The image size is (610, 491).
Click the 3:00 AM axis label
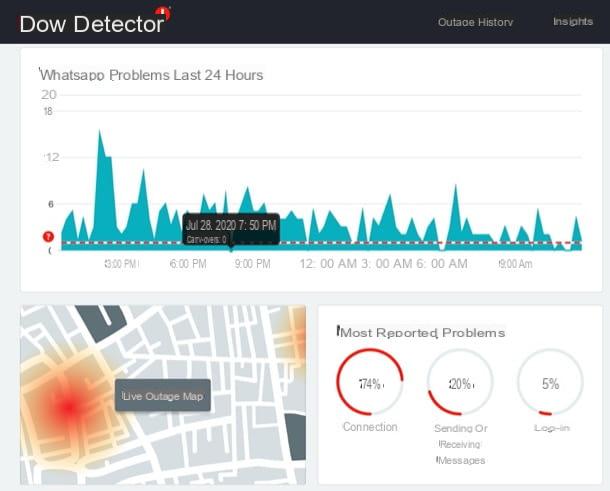(x=387, y=264)
